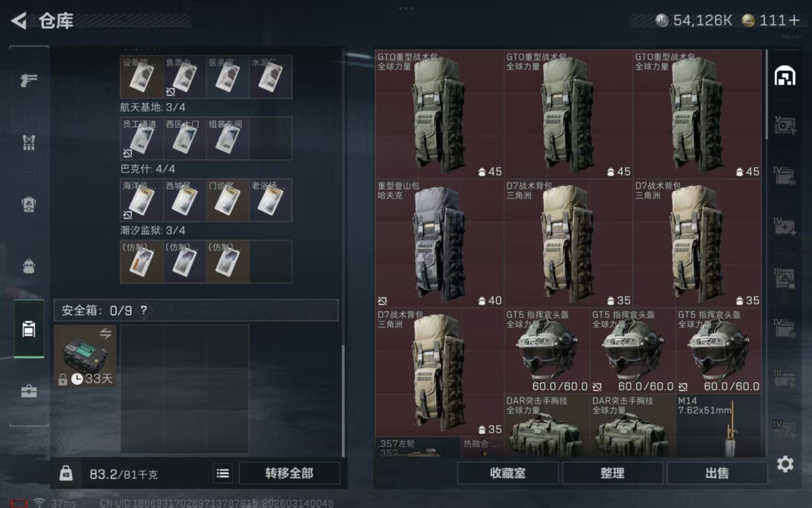
Task: Open the toolbox category at sidebar bottom
Action: coord(29,391)
